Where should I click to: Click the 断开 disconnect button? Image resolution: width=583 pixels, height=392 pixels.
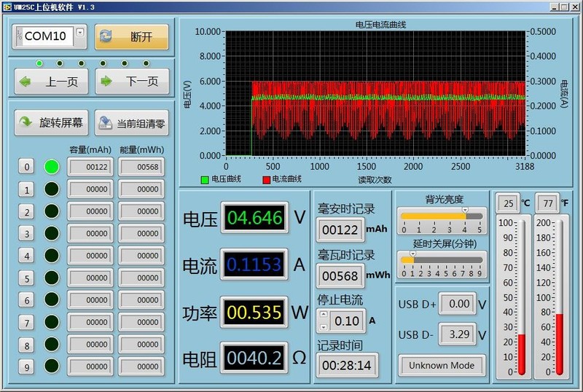coord(131,36)
